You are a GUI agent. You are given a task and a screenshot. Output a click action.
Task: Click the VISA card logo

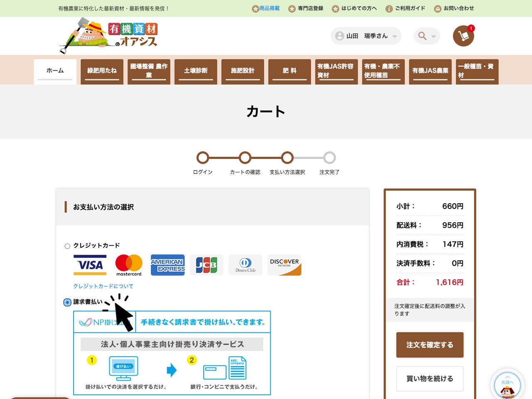pyautogui.click(x=90, y=265)
